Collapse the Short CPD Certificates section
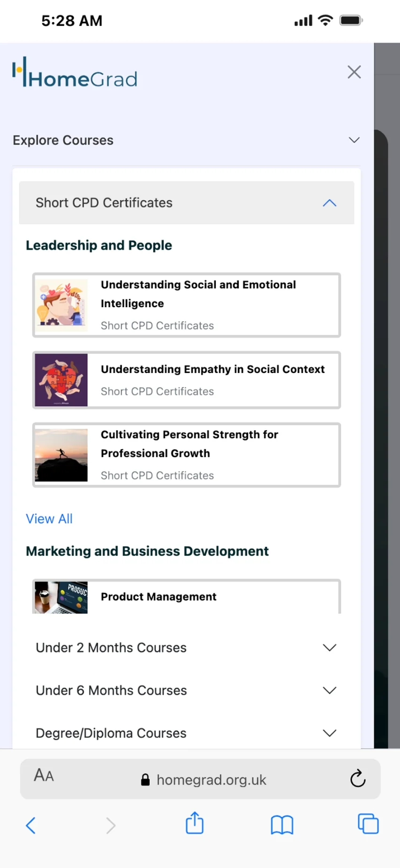Image resolution: width=400 pixels, height=868 pixels. [x=329, y=203]
